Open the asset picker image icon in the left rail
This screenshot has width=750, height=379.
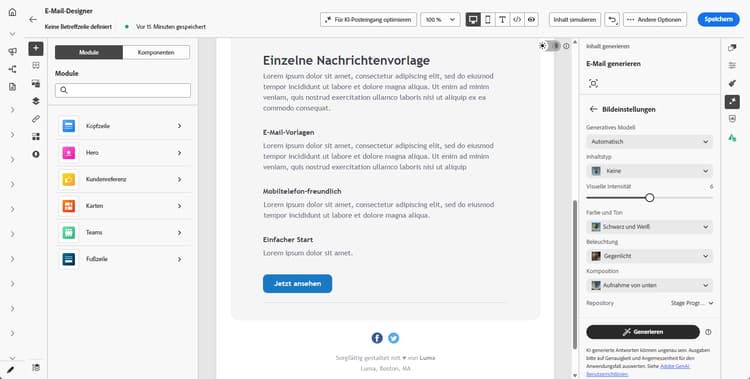pyautogui.click(x=36, y=83)
